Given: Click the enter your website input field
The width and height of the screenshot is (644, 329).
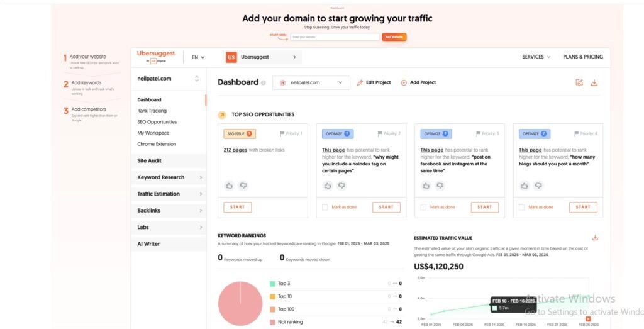Looking at the screenshot, I should (x=340, y=37).
